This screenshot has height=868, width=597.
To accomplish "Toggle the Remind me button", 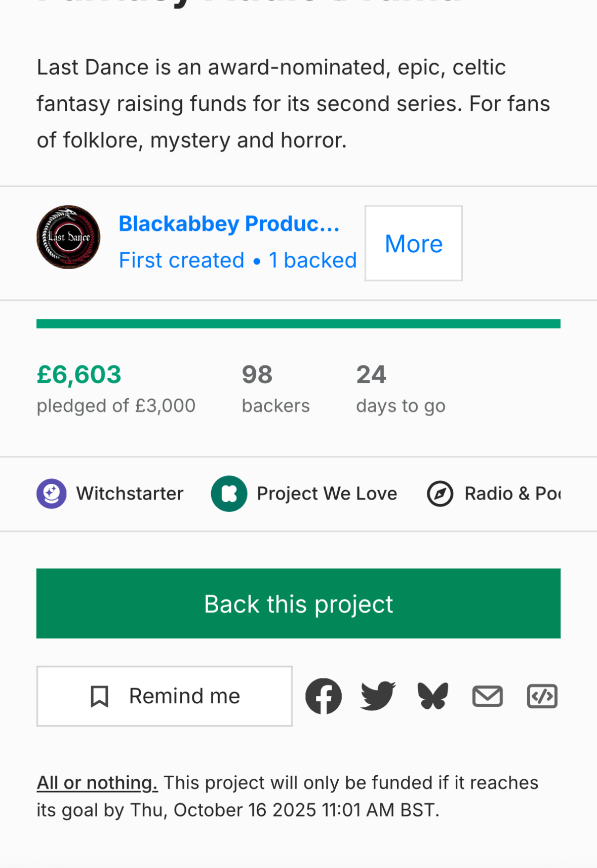I will 165,696.
